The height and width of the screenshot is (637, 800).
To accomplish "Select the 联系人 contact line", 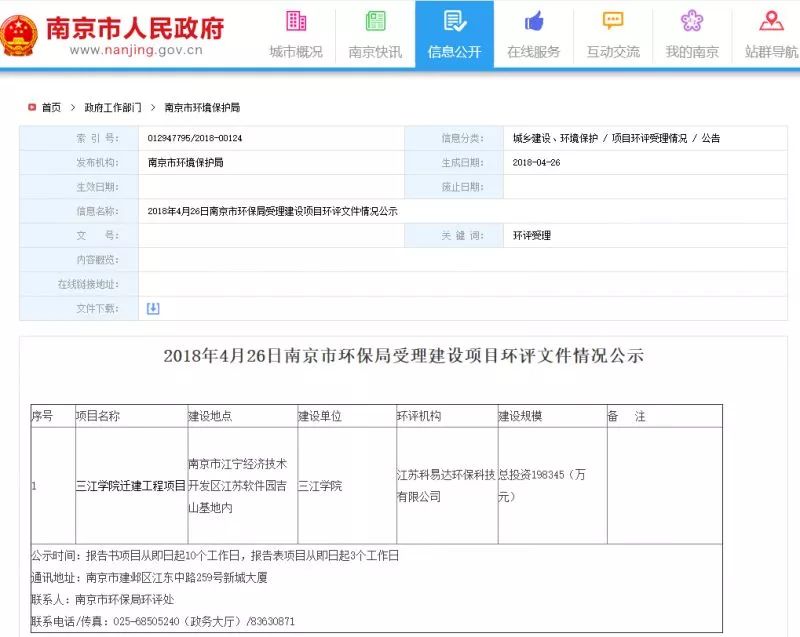I will (103, 599).
